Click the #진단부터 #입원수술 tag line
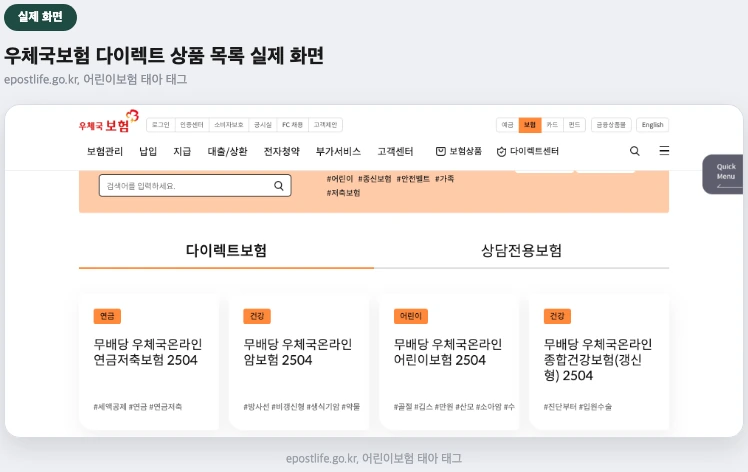 pos(578,407)
